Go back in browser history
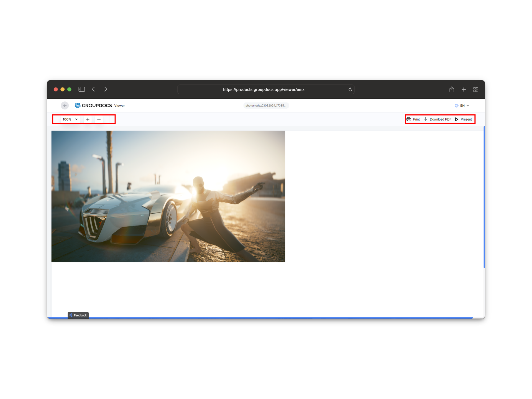Image resolution: width=532 pixels, height=399 pixels. [x=94, y=89]
